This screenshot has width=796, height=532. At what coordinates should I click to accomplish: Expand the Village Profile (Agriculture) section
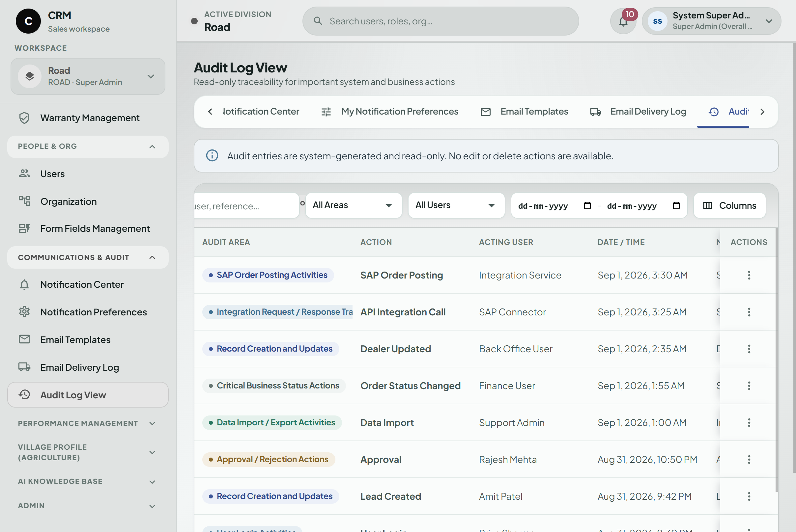[x=88, y=452]
